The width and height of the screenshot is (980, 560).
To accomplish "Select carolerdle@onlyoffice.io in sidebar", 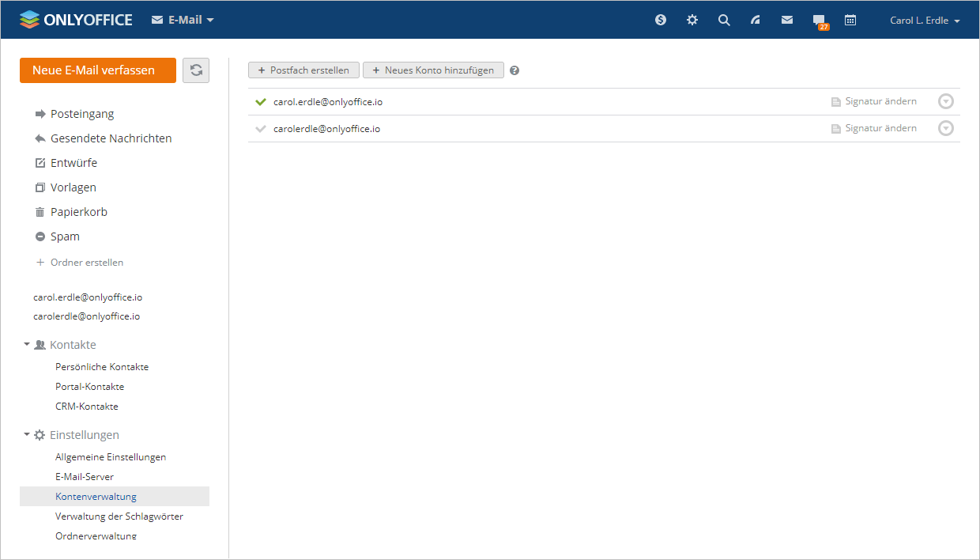I will (x=87, y=316).
